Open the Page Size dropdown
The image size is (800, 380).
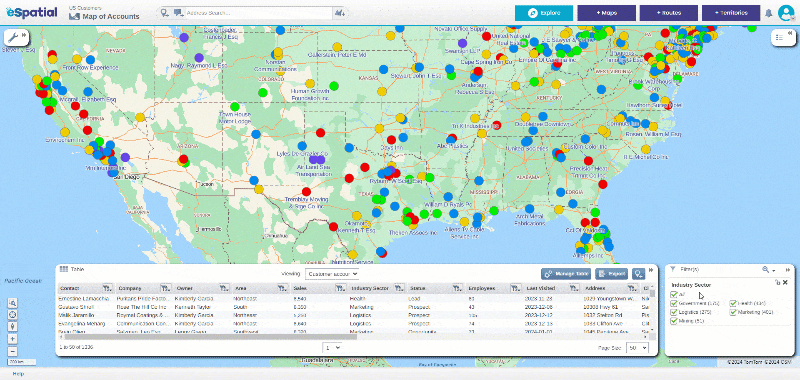637,347
